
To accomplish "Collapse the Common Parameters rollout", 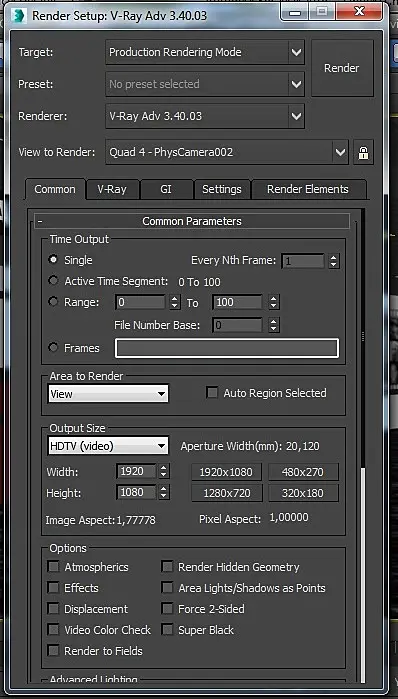I will click(x=192, y=221).
